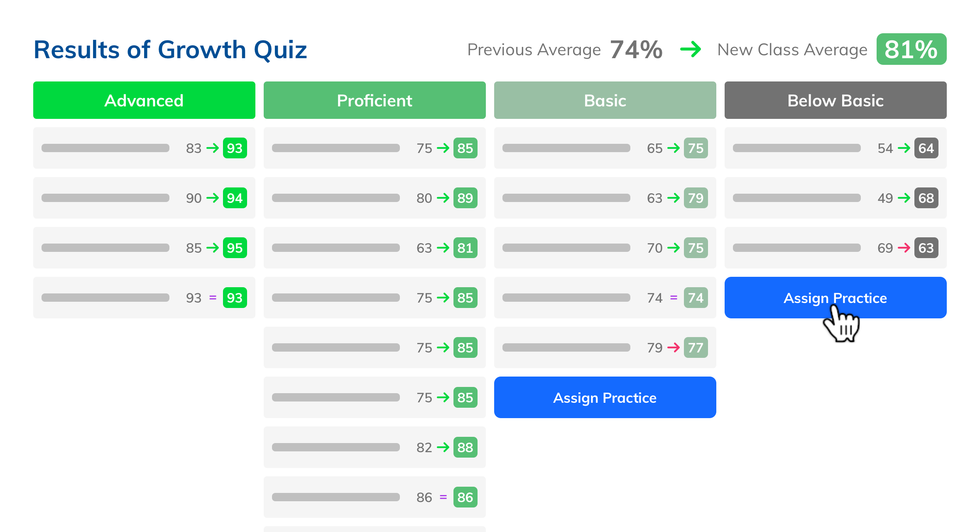Select the Advanced category header
The width and height of the screenshot is (980, 532).
pyautogui.click(x=144, y=100)
